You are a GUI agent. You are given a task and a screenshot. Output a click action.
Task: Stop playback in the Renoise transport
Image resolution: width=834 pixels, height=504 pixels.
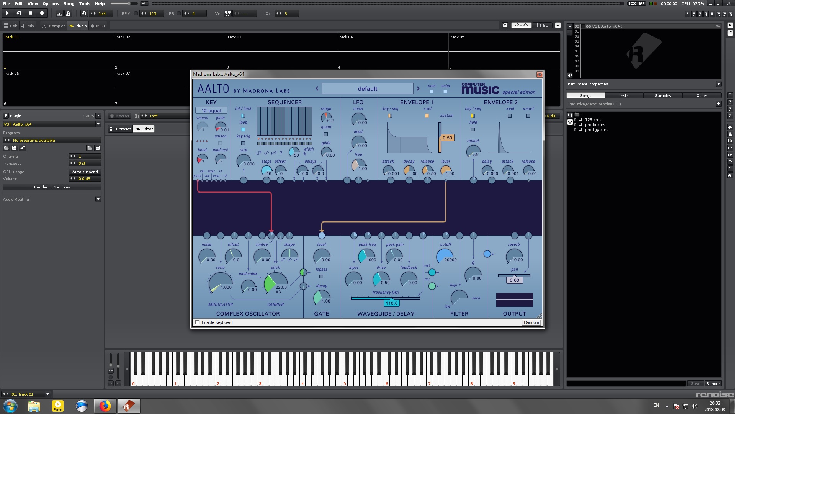tap(31, 13)
